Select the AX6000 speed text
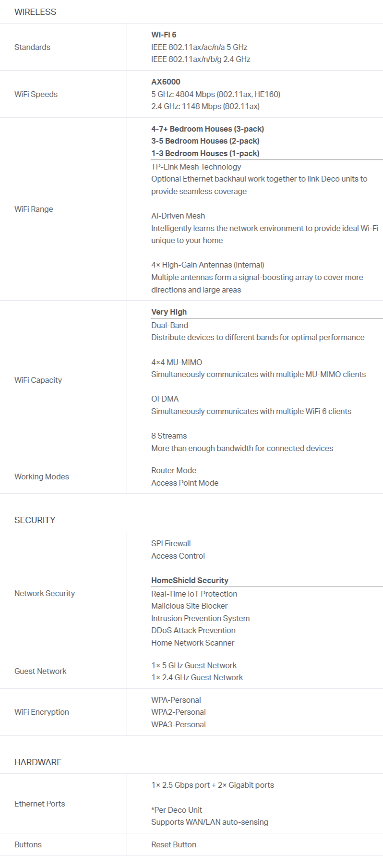This screenshot has width=383, height=868. click(166, 82)
